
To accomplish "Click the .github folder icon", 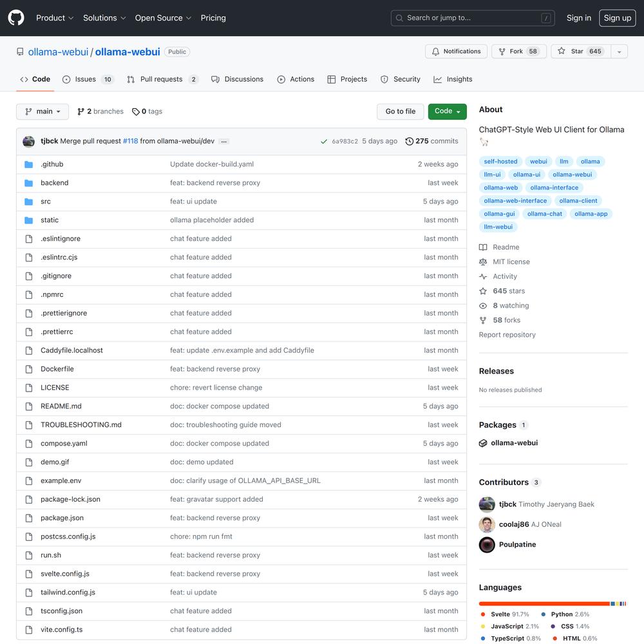I will tap(29, 164).
